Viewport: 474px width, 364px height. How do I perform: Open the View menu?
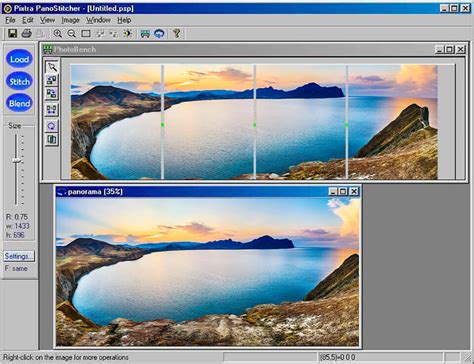47,20
